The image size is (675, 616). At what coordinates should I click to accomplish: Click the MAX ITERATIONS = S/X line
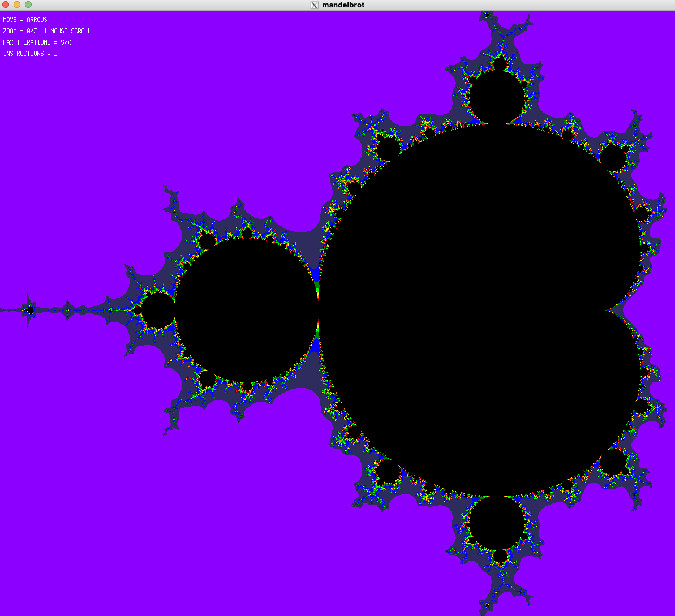point(37,42)
